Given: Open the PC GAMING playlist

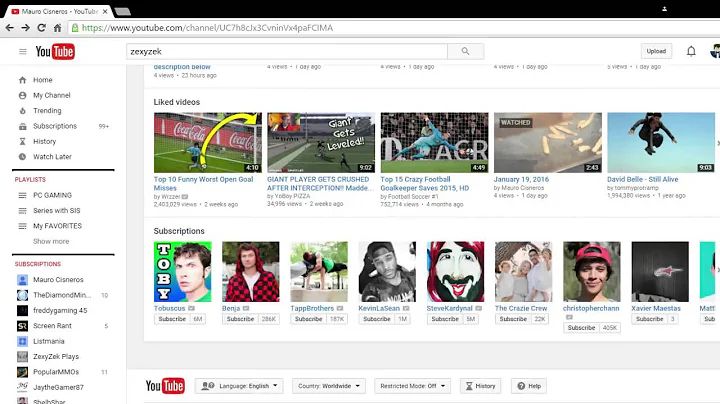Looking at the screenshot, I should coord(52,196).
